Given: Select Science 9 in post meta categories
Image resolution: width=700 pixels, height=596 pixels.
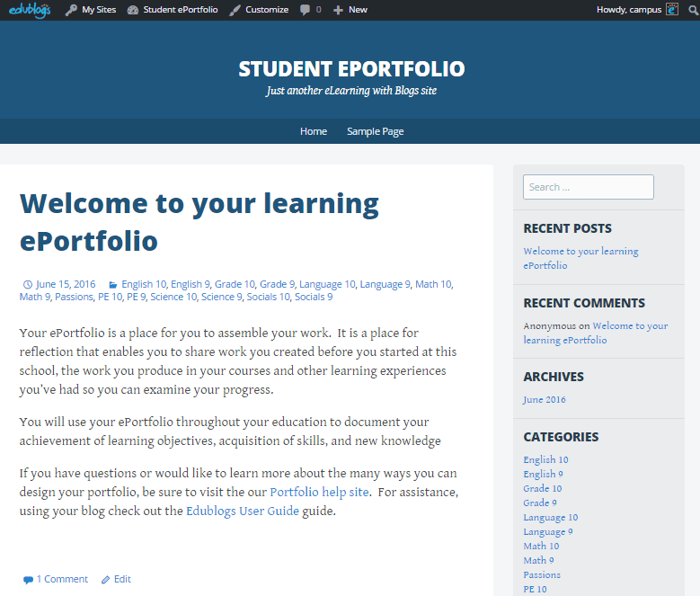Looking at the screenshot, I should click(221, 297).
